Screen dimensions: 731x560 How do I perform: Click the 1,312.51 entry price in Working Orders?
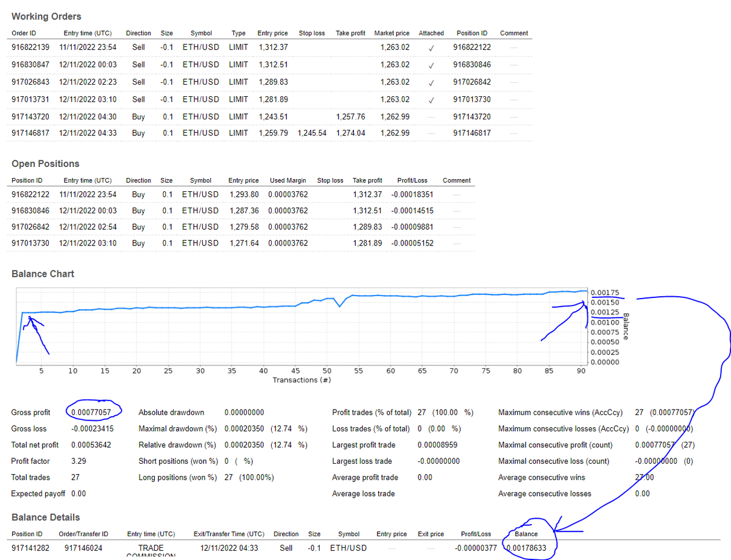(273, 65)
